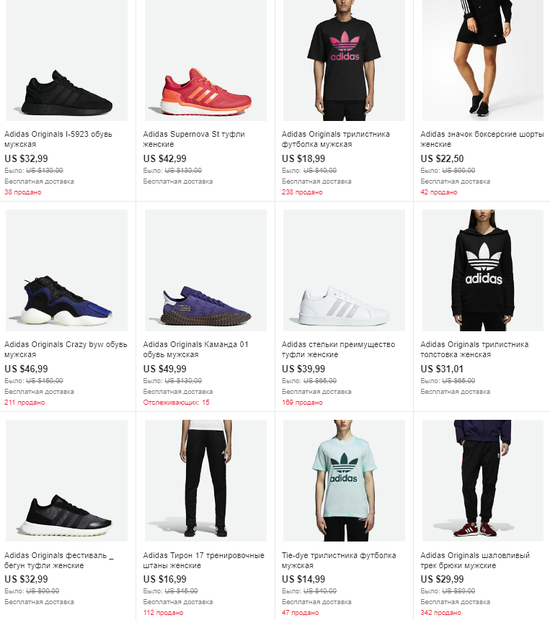Open the Adidas Supernova St title link
This screenshot has width=550, height=620.
click(194, 139)
